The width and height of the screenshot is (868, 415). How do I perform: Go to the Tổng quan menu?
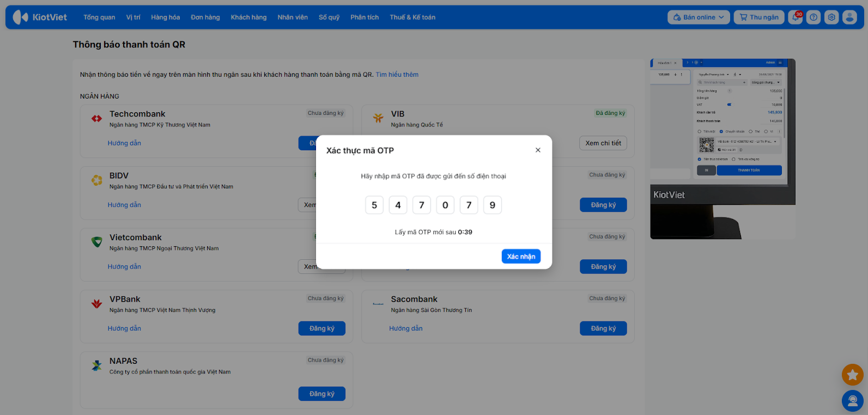[99, 17]
